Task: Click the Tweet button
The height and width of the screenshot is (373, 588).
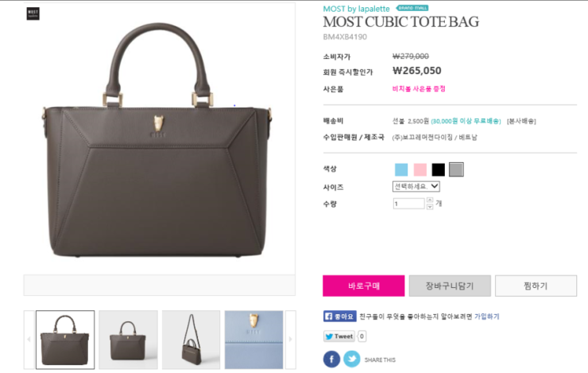Action: point(339,336)
